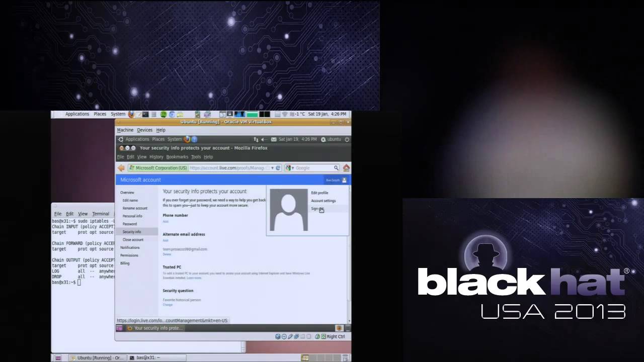Viewport: 644px width, 362px height.
Task: Click the Sat Jan 19 clock in the guest panel
Action: [298, 139]
